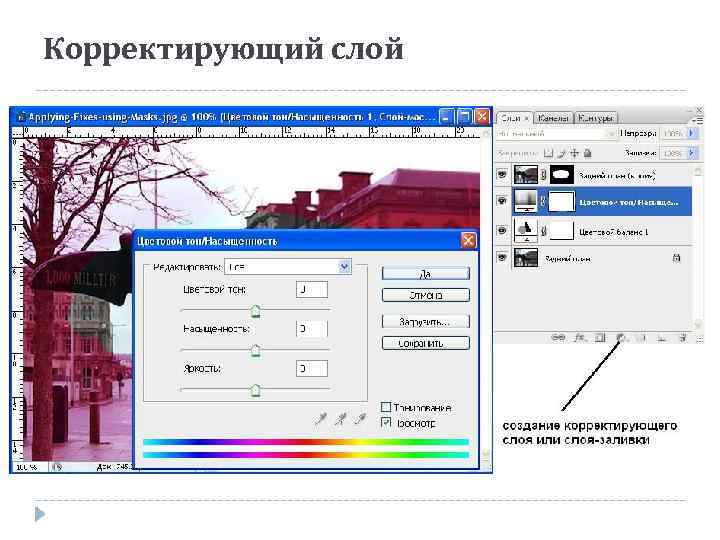720x540 pixels.
Task: Hide the Цветовой баланс 1 layer
Action: (x=502, y=231)
